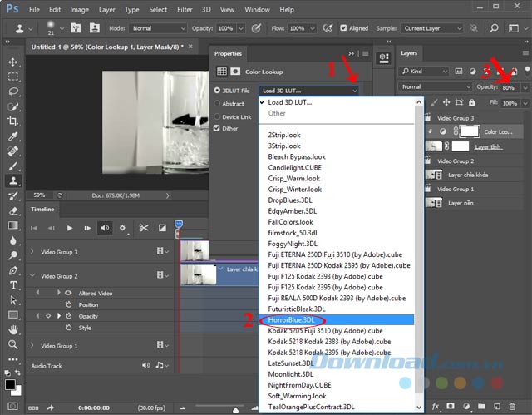Toggle the Dither checkbox
Screen dimensions: 532x415
pos(218,128)
